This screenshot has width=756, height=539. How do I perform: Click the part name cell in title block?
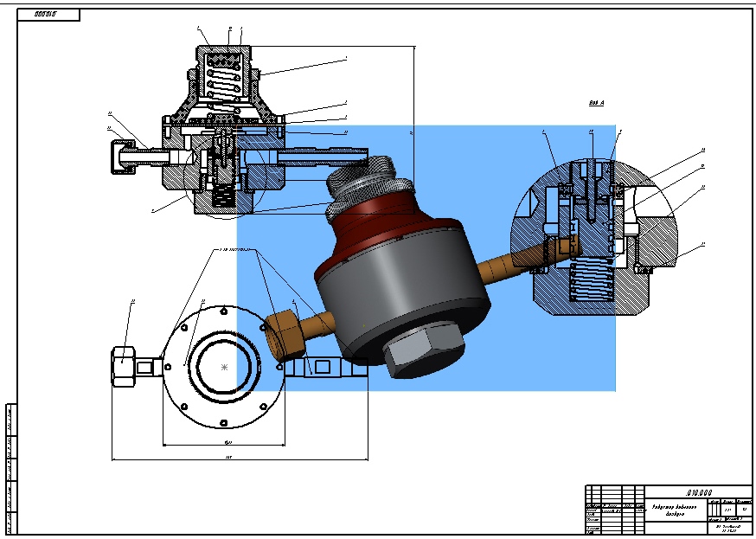tap(675, 510)
